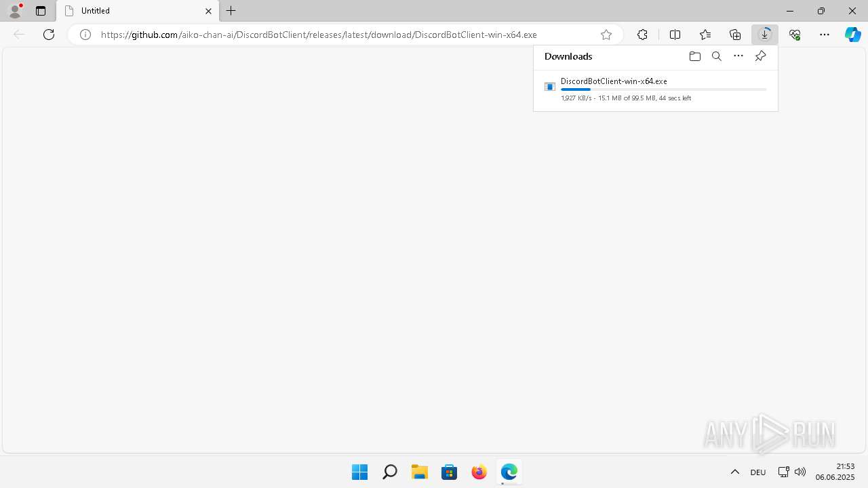868x488 pixels.
Task: Toggle the Downloads toolbar button
Action: click(x=765, y=35)
